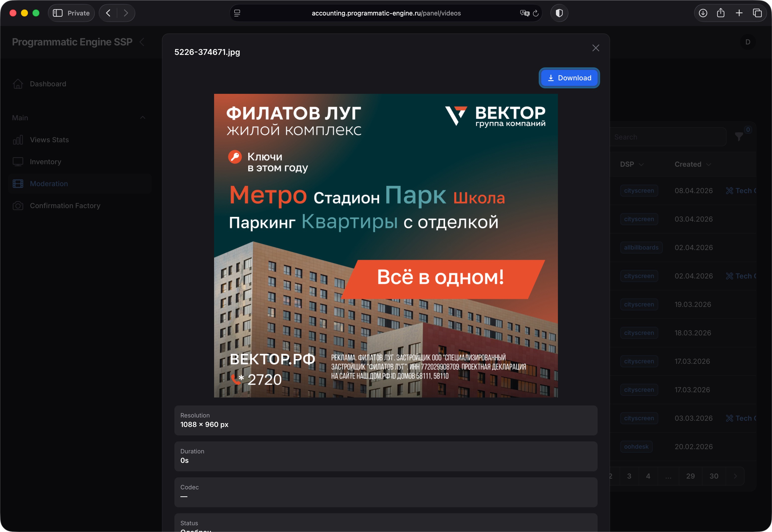772x532 pixels.
Task: Reload the page
Action: point(536,13)
